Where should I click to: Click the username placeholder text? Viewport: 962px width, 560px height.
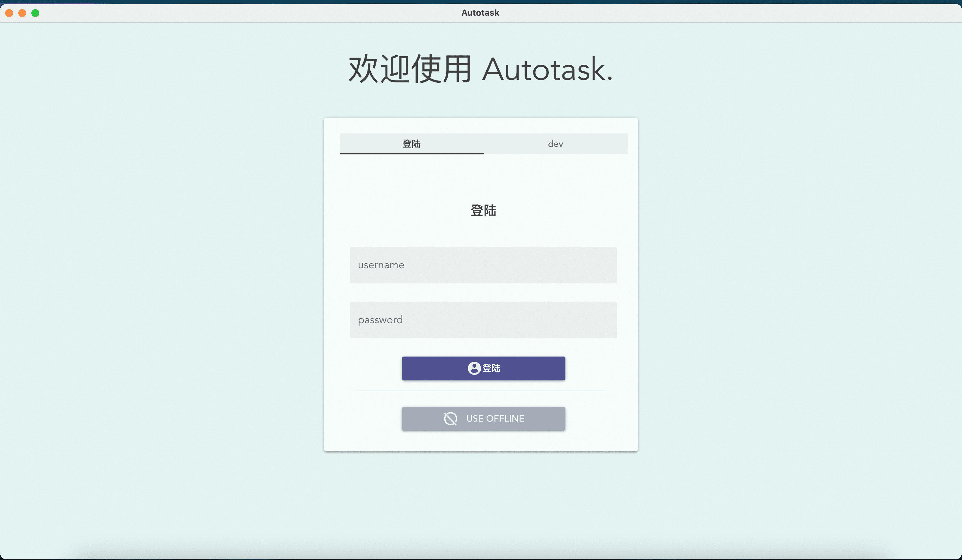pos(381,265)
